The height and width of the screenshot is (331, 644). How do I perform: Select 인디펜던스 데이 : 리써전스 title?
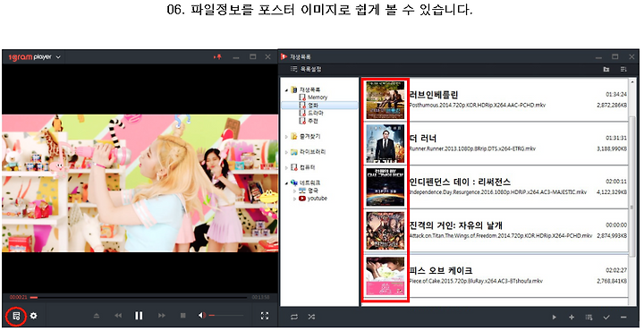click(460, 182)
